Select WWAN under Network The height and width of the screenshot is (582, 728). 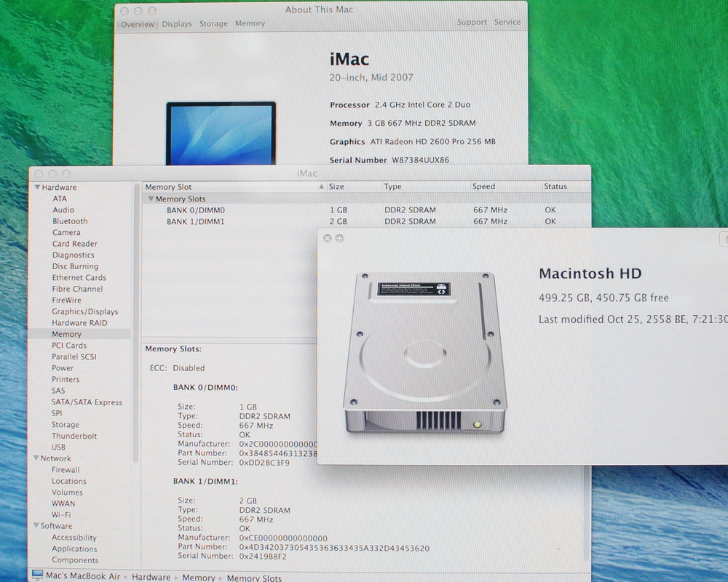click(x=63, y=503)
